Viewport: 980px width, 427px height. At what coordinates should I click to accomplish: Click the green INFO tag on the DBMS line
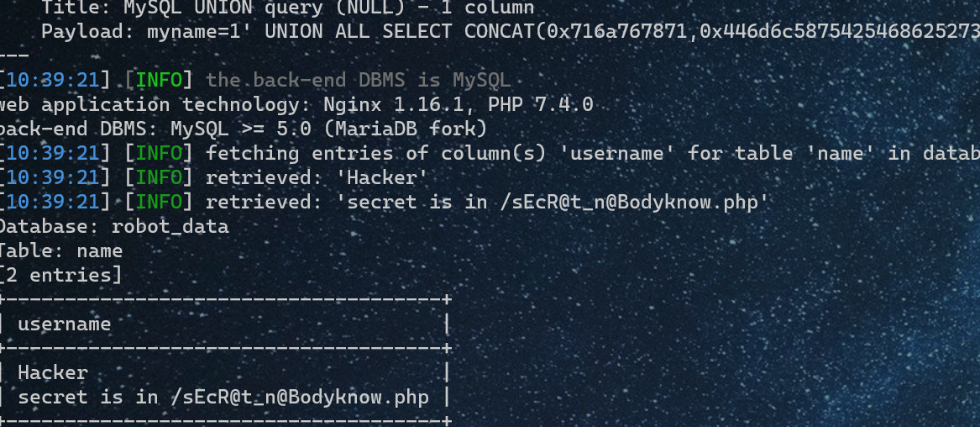159,81
